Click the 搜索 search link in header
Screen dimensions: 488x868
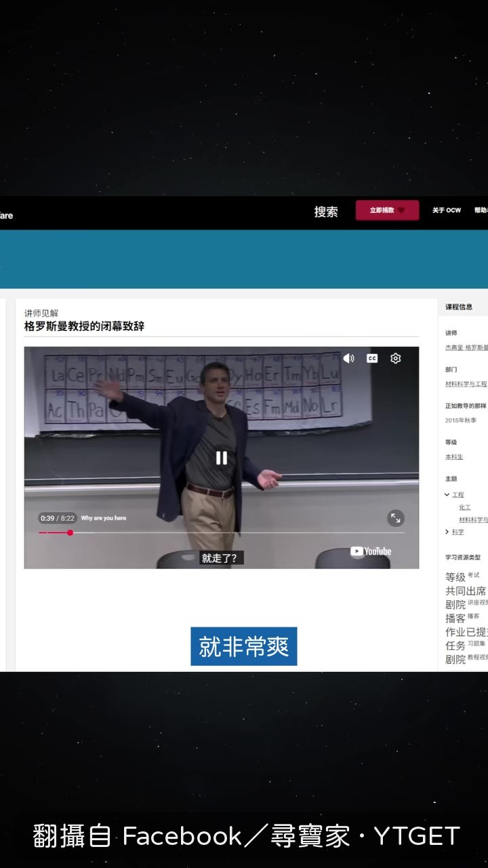pyautogui.click(x=326, y=212)
